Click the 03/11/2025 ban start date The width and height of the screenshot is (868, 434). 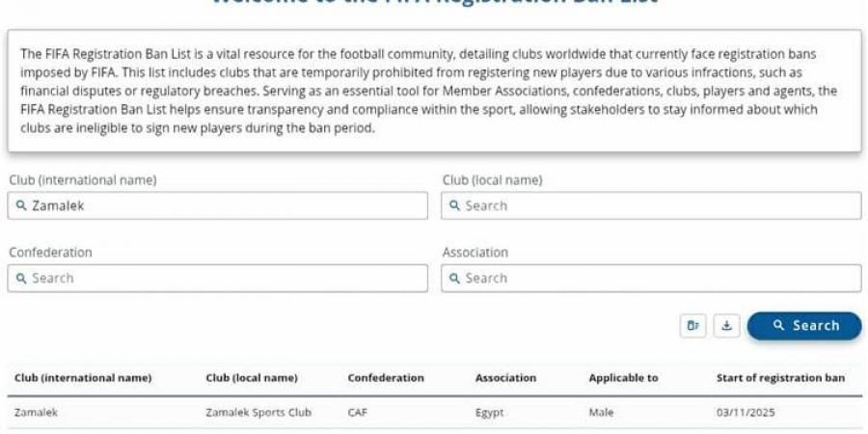746,413
